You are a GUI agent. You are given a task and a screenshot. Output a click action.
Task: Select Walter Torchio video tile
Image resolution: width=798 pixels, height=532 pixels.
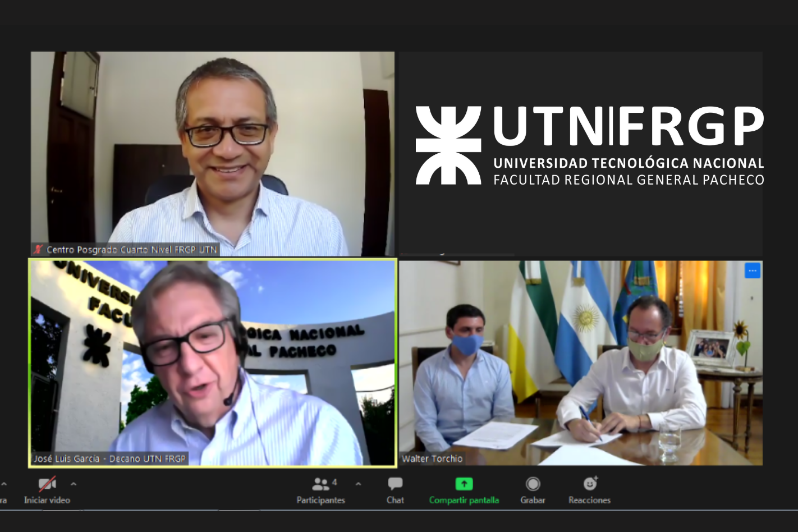click(x=581, y=363)
